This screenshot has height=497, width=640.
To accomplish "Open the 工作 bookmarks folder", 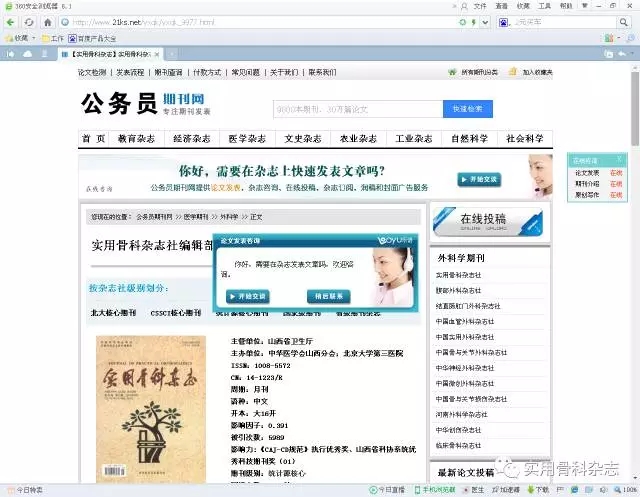I will 53,38.
